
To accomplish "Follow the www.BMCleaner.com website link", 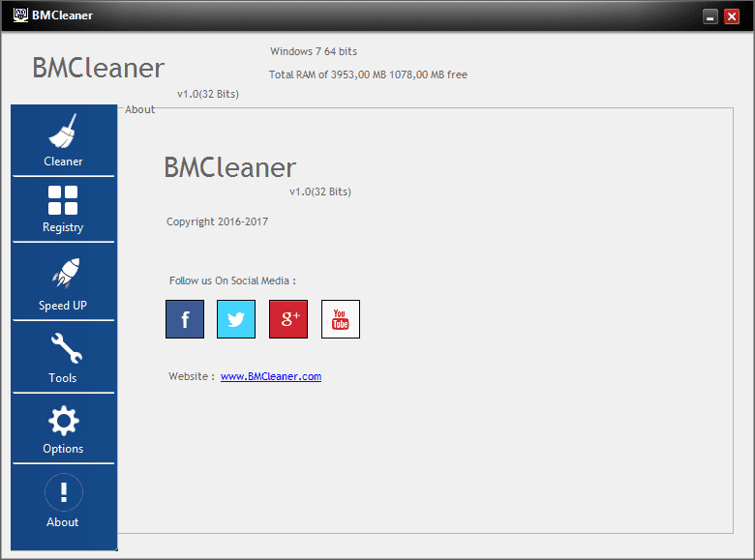I will (271, 376).
